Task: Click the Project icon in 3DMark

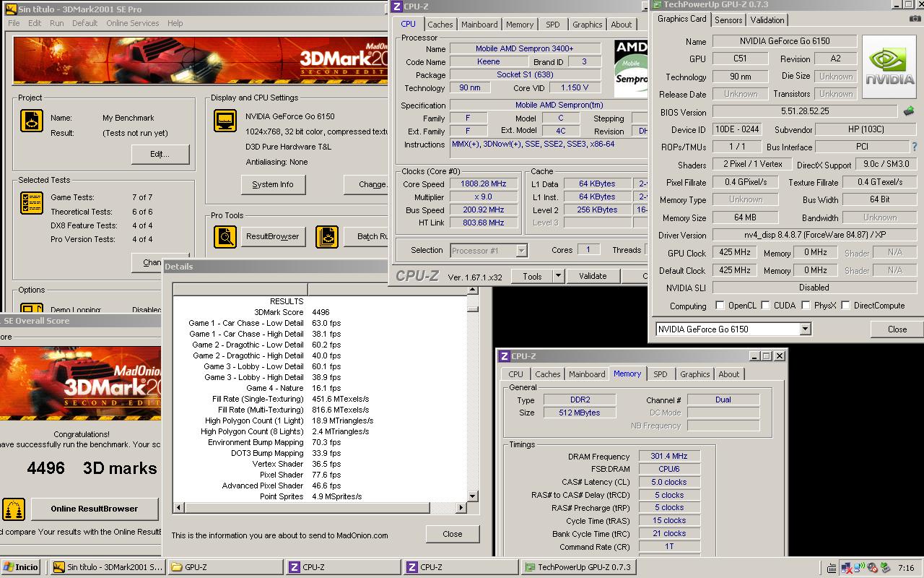Action: (x=31, y=121)
